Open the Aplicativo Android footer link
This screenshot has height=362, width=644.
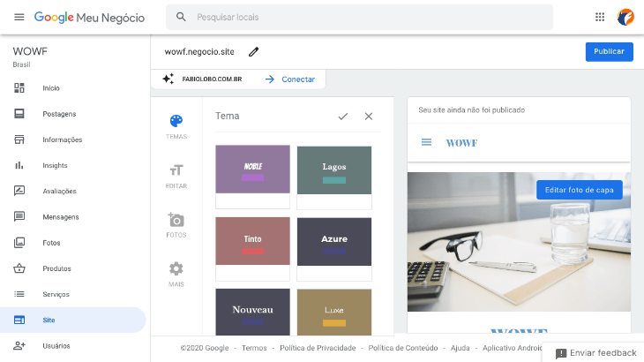[513, 348]
